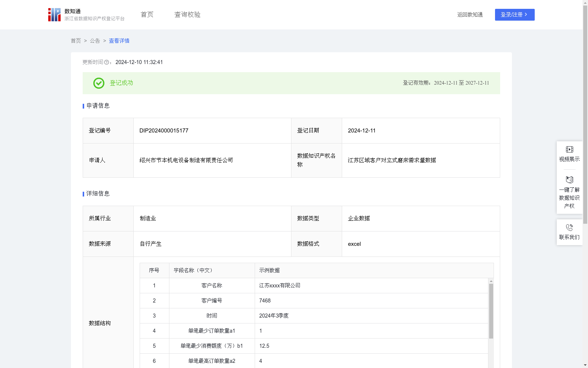This screenshot has width=588, height=368.
Task: Go to 首页 in top navigation
Action: pos(147,14)
